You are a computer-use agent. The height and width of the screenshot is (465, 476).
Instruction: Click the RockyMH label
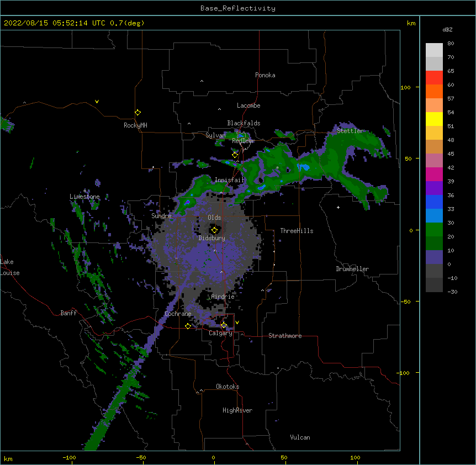(135, 125)
